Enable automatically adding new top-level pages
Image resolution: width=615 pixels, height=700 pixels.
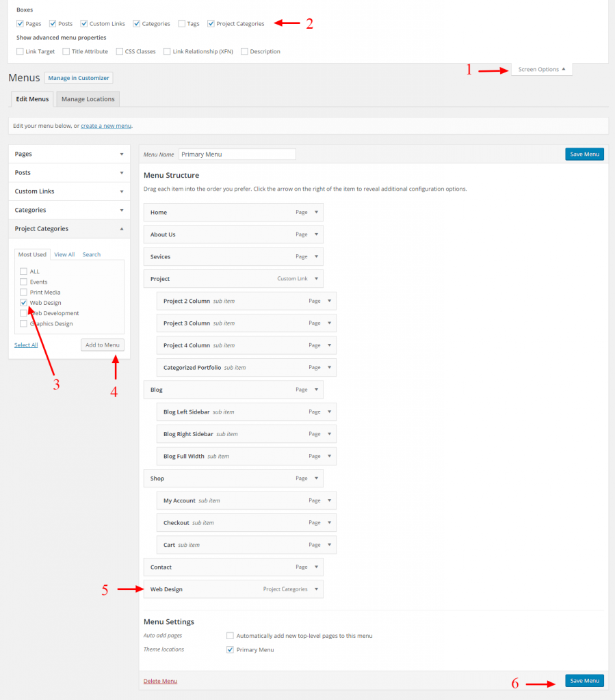point(231,636)
